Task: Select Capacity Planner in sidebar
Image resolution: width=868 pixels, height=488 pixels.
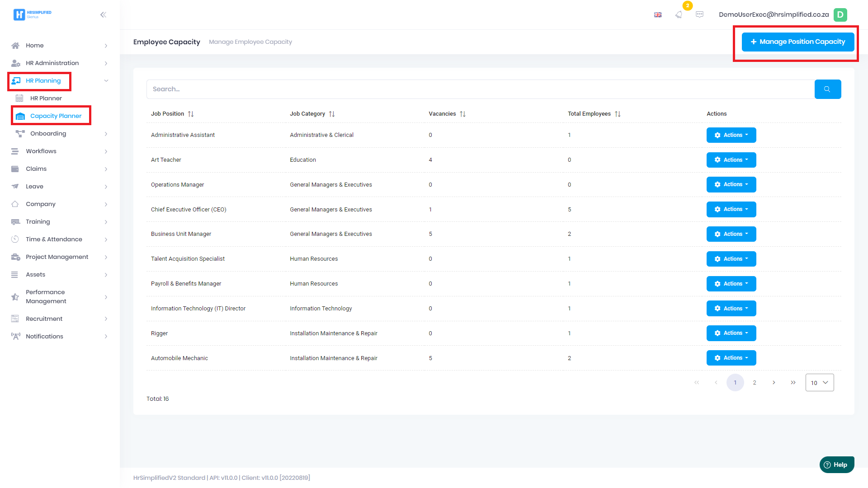Action: (56, 116)
